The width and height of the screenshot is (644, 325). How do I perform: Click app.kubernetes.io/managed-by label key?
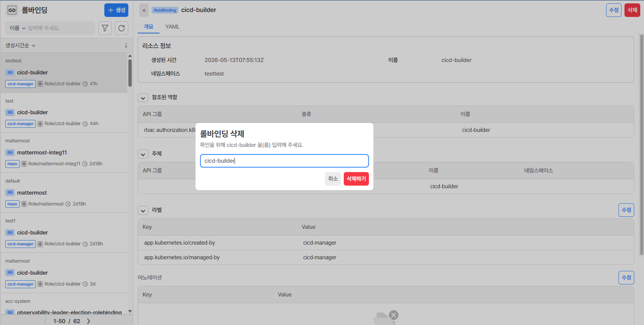(x=182, y=257)
